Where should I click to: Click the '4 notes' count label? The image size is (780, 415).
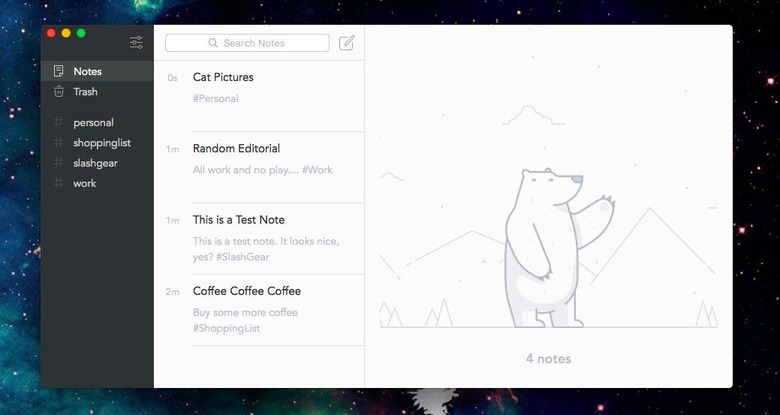[548, 359]
